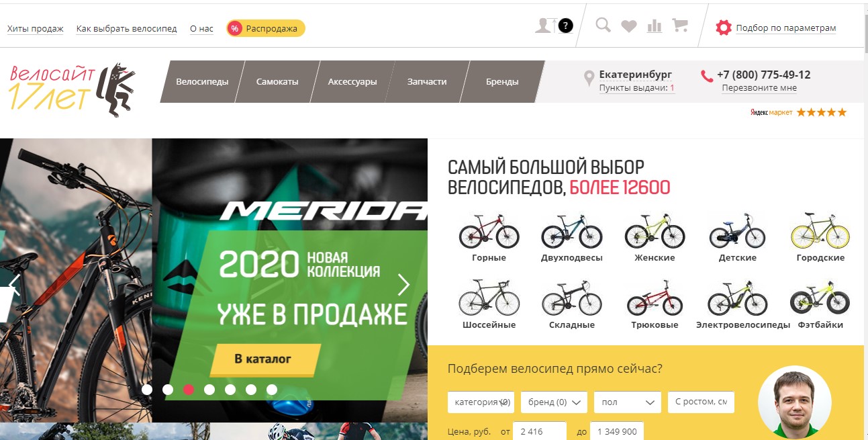
Task: Open the comparison bar chart icon
Action: coord(654,26)
